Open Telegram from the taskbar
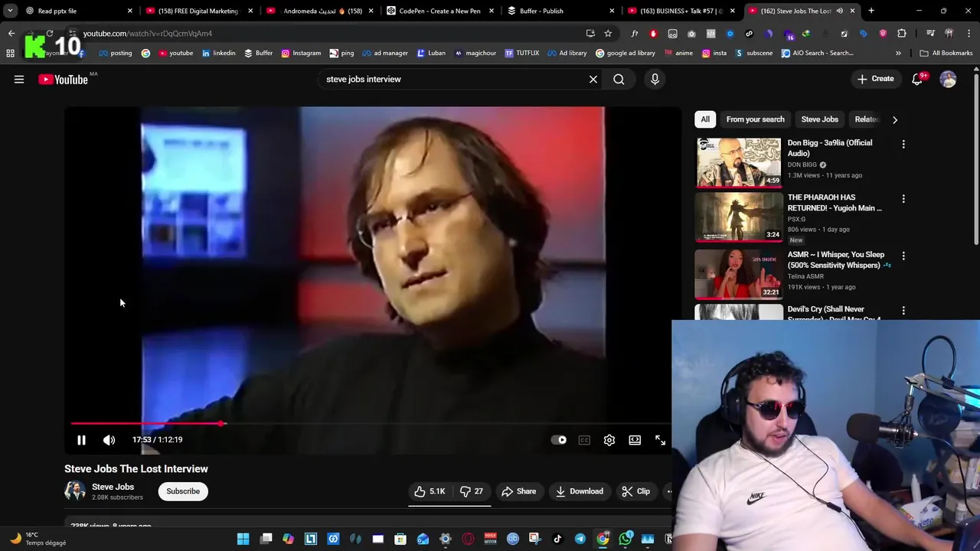This screenshot has width=980, height=551. 580,539
